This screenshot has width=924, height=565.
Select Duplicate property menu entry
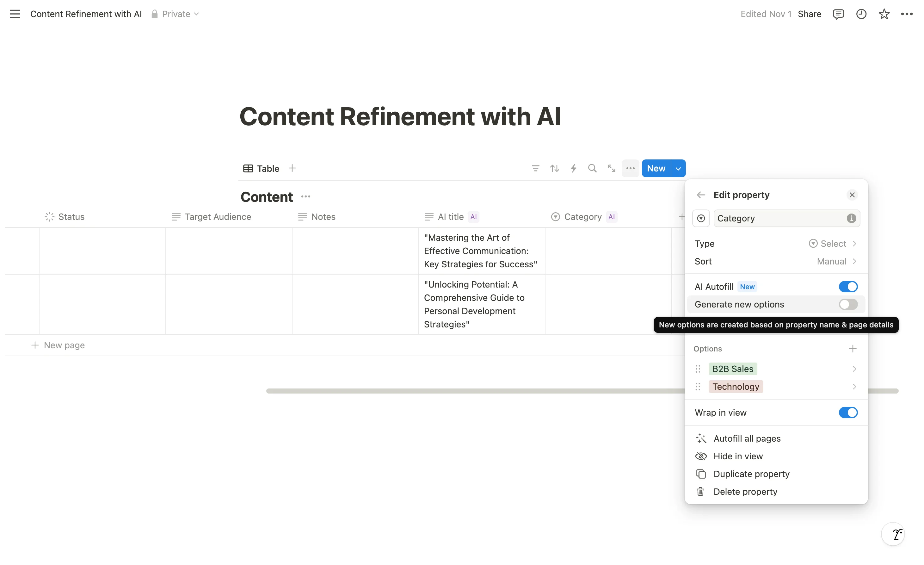click(751, 474)
